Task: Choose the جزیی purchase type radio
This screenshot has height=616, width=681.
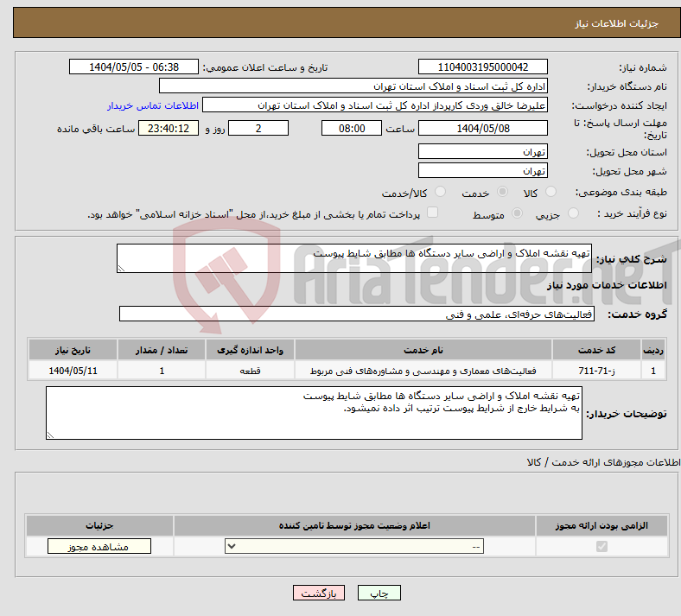Action: (573, 213)
